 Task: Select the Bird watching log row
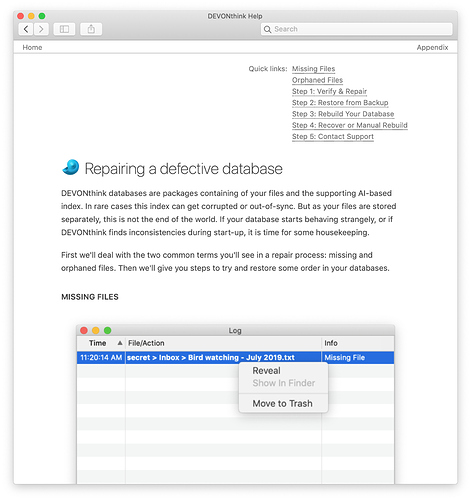coord(235,358)
